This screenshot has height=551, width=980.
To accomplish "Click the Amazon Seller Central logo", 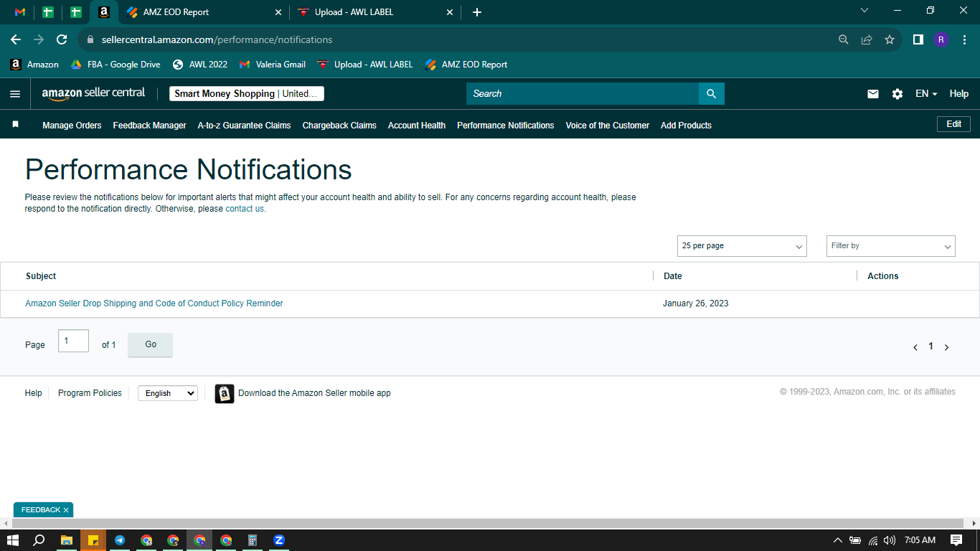I will pyautogui.click(x=93, y=93).
